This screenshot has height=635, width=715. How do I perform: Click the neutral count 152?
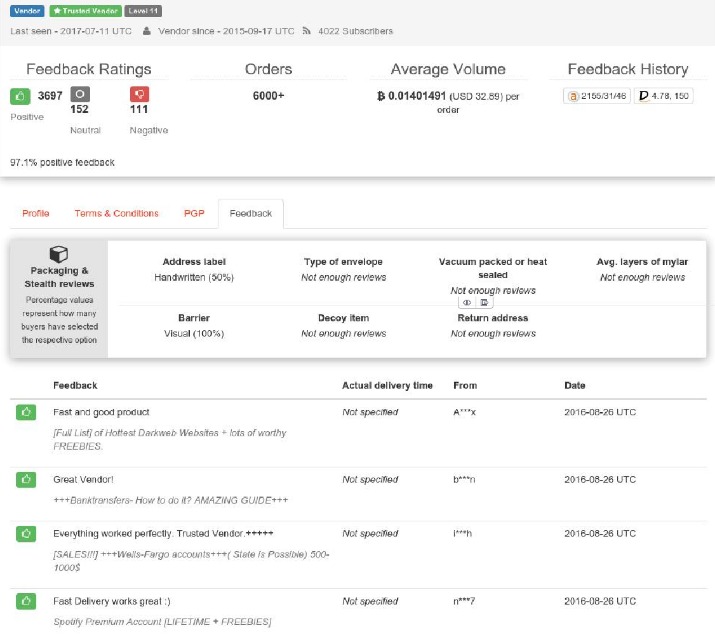[79, 109]
